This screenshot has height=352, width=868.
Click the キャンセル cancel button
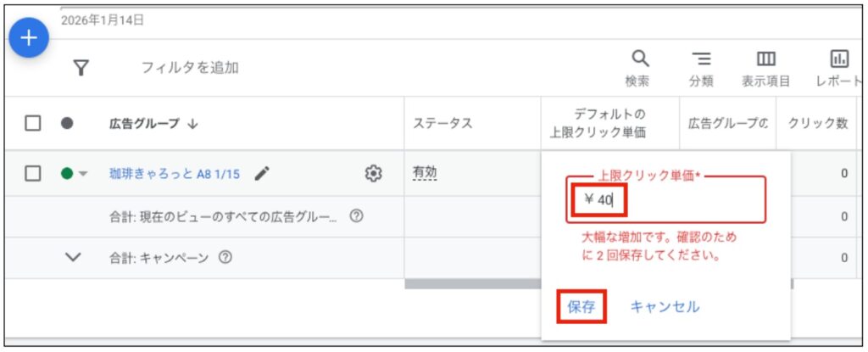tap(665, 307)
